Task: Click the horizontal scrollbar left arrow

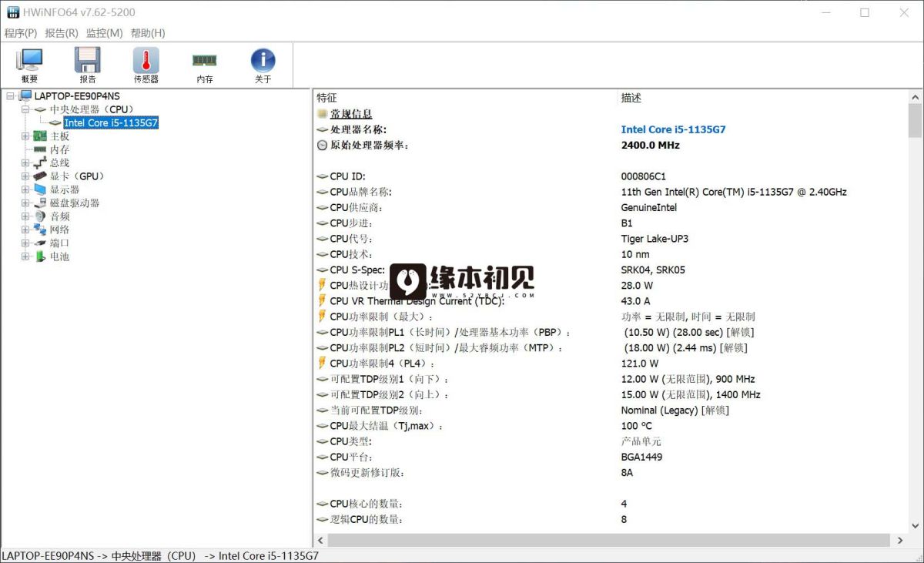Action: click(320, 541)
